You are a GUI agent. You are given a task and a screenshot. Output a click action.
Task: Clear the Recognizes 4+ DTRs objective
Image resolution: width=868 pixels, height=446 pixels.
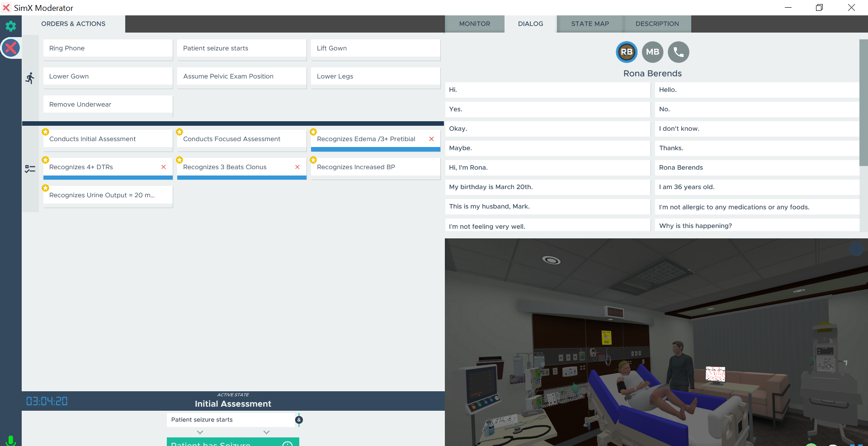[x=164, y=167]
